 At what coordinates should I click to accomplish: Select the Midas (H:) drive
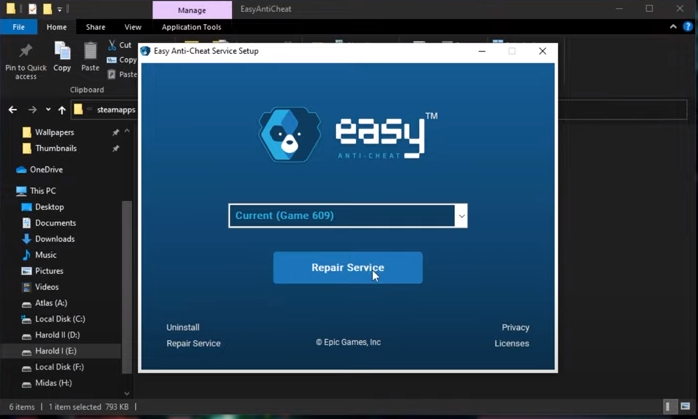pos(53,383)
